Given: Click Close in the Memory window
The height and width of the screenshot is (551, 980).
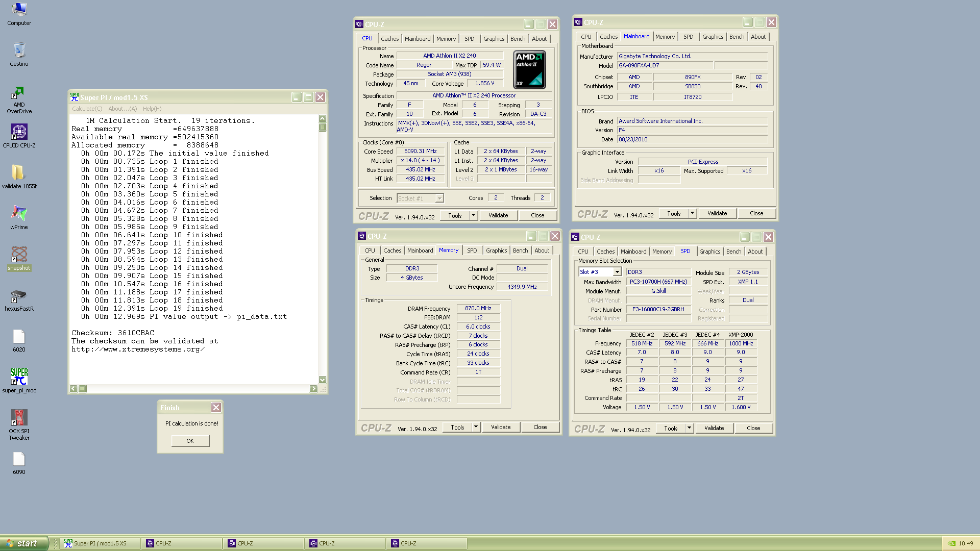Looking at the screenshot, I should 540,427.
